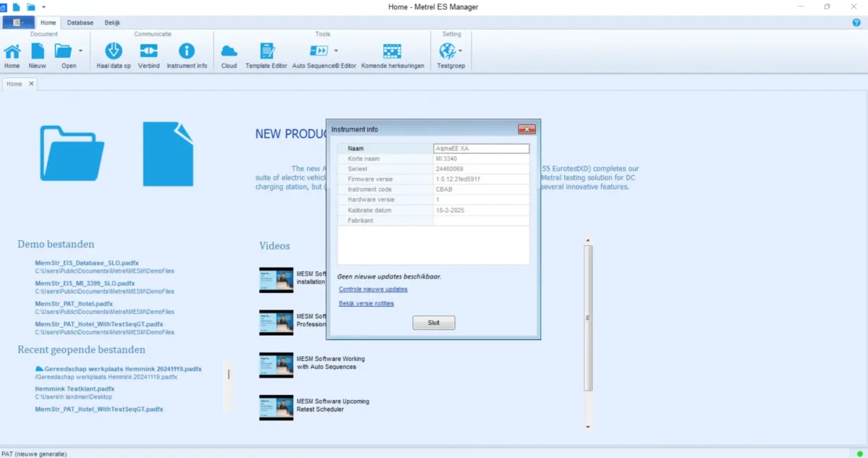Switch to the Database ribbon tab
868x458 pixels.
(x=80, y=22)
